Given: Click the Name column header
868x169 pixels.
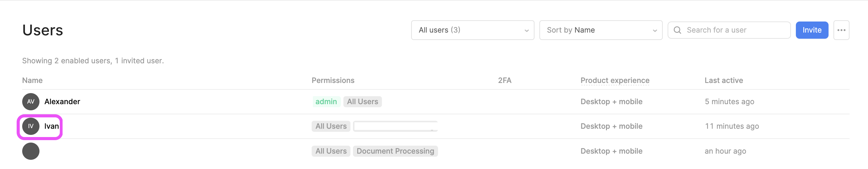Looking at the screenshot, I should [32, 80].
